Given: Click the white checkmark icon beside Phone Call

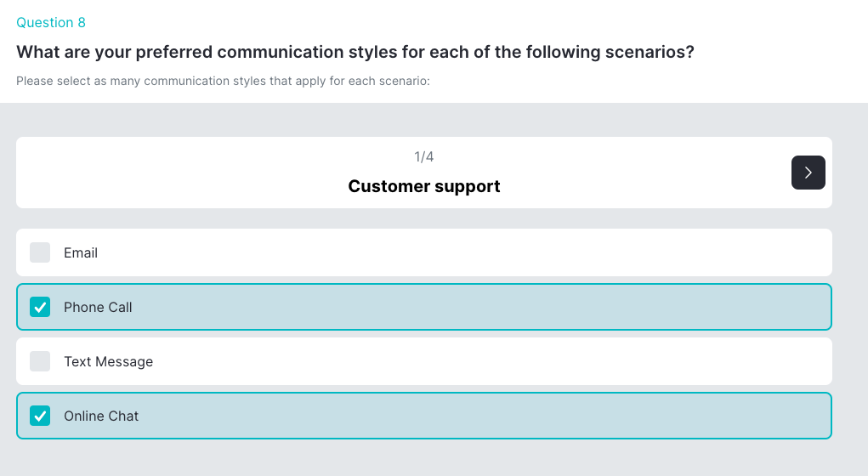Looking at the screenshot, I should 40,307.
